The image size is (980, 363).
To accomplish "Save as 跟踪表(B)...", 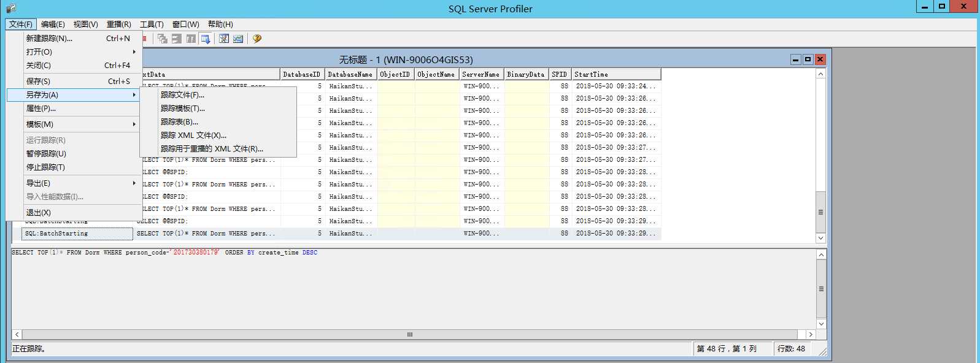I will pos(218,122).
